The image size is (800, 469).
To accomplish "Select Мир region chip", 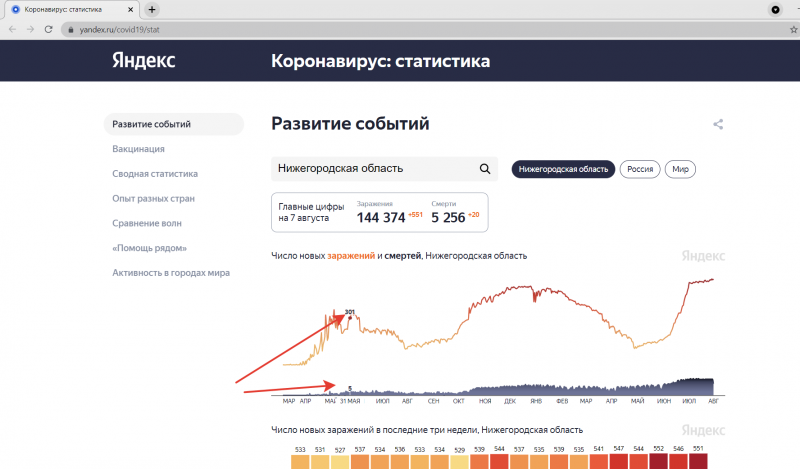I will (x=680, y=169).
